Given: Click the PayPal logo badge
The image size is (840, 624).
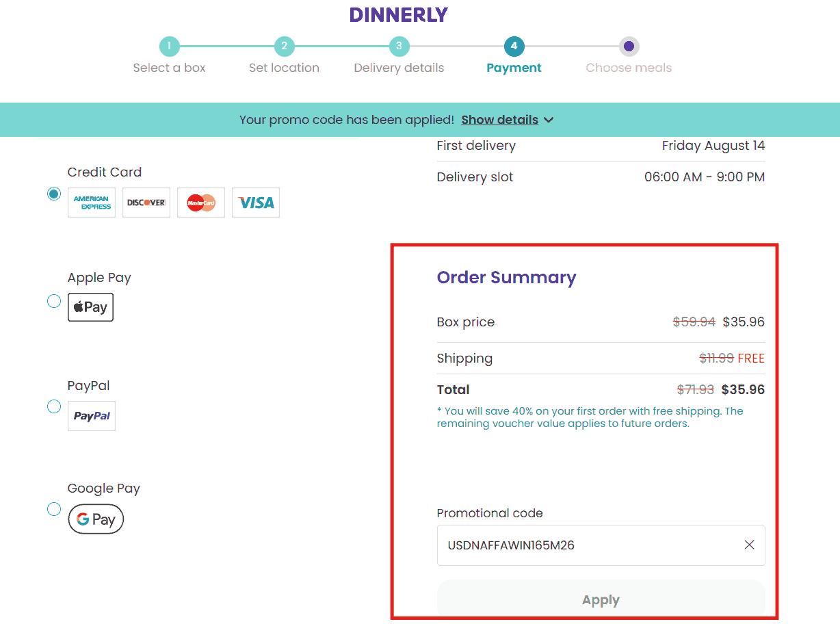Looking at the screenshot, I should point(92,416).
